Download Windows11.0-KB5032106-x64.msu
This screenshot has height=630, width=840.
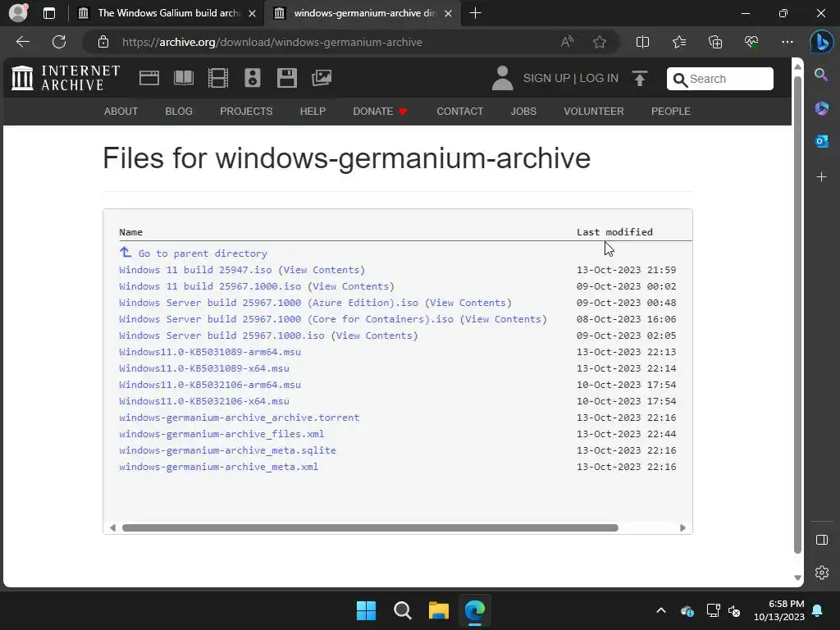pyautogui.click(x=204, y=401)
